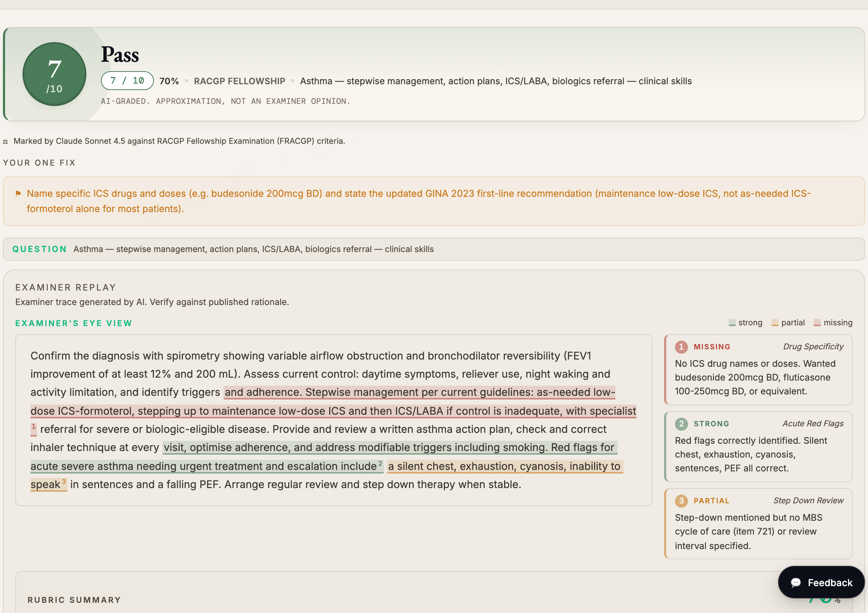Click the RACGP FELLOWSHIP label

point(239,81)
